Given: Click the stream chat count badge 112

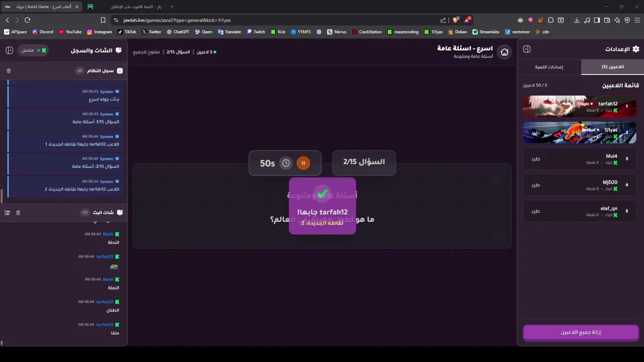Looking at the screenshot, I should coord(85,213).
